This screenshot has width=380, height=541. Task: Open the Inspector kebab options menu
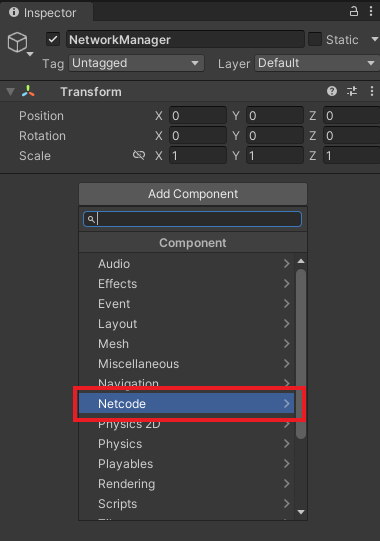pos(371,11)
